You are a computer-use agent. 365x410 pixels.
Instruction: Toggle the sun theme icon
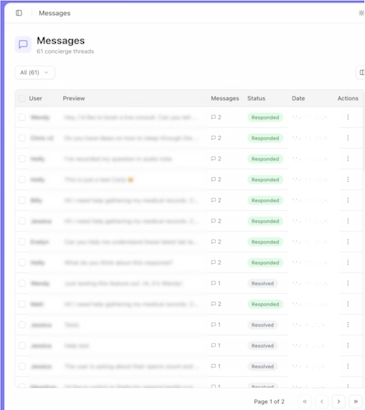(361, 13)
